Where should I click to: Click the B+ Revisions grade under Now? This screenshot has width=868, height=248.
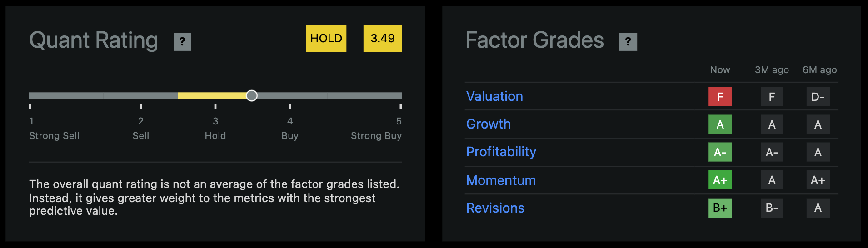720,208
